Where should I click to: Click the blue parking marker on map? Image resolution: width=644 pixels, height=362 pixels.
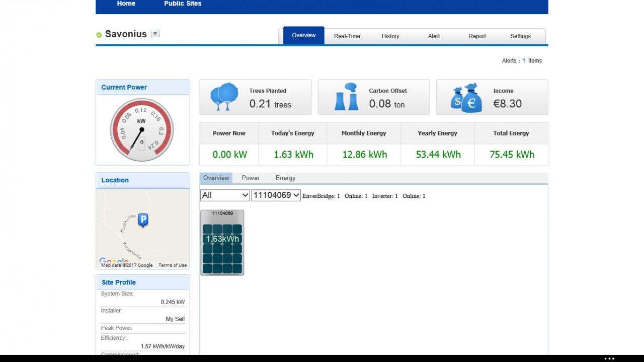click(143, 220)
